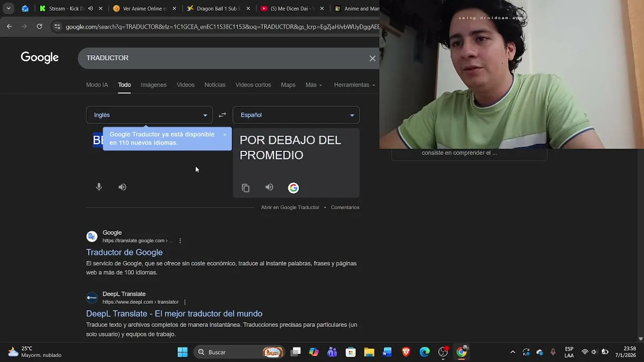Switch to the Anime and Manga tab
The height and width of the screenshot is (362, 644).
[x=356, y=9]
